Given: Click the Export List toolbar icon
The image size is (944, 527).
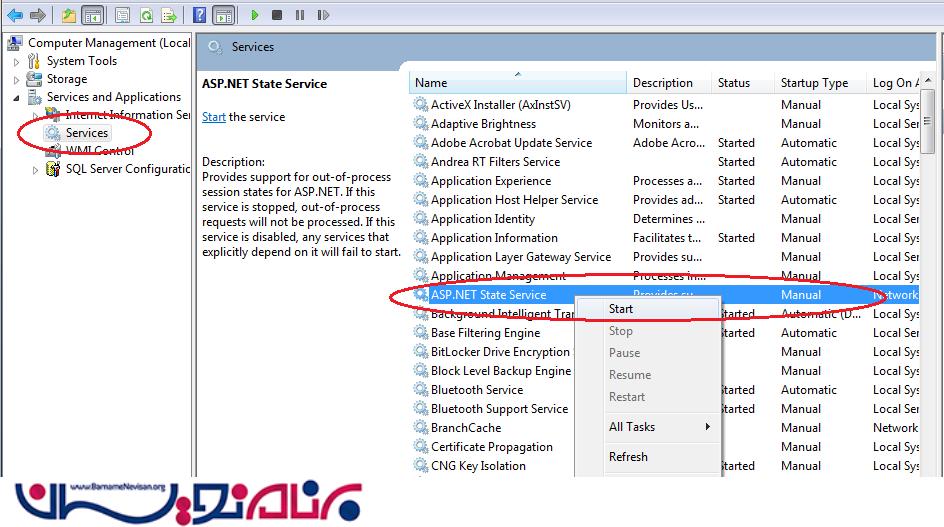Looking at the screenshot, I should [171, 15].
